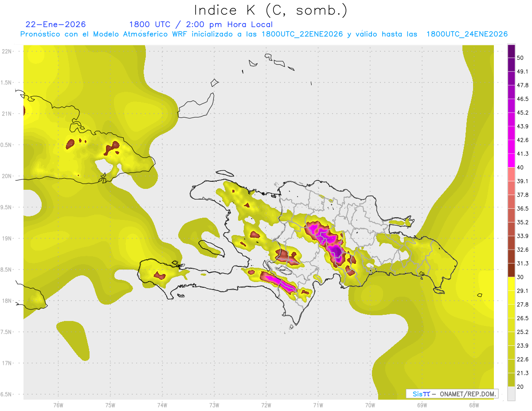The height and width of the screenshot is (411, 532).
Task: Click the "74W" longitude label
Action: [x=162, y=405]
